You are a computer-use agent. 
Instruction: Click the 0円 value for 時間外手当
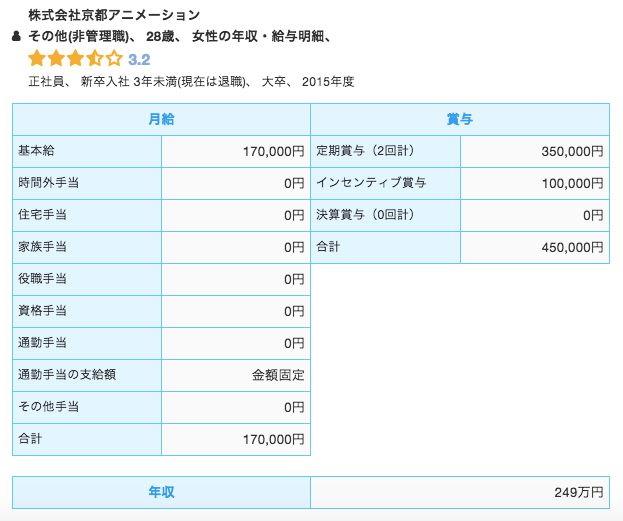294,183
